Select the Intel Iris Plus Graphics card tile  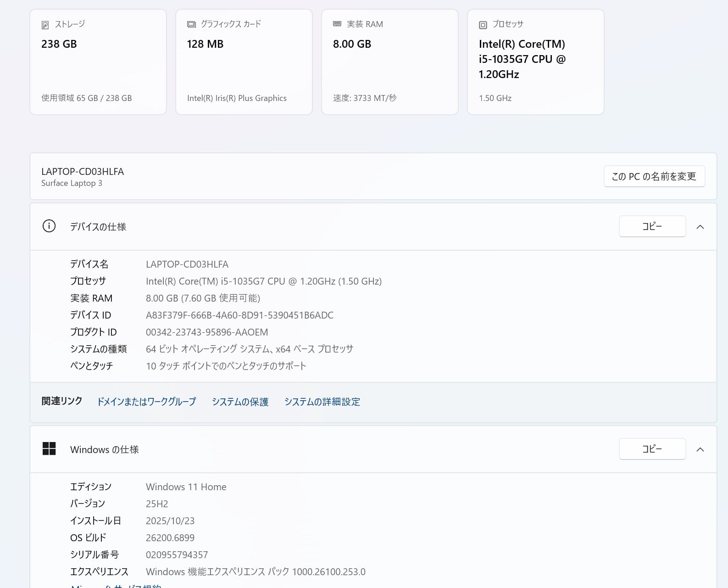244,62
